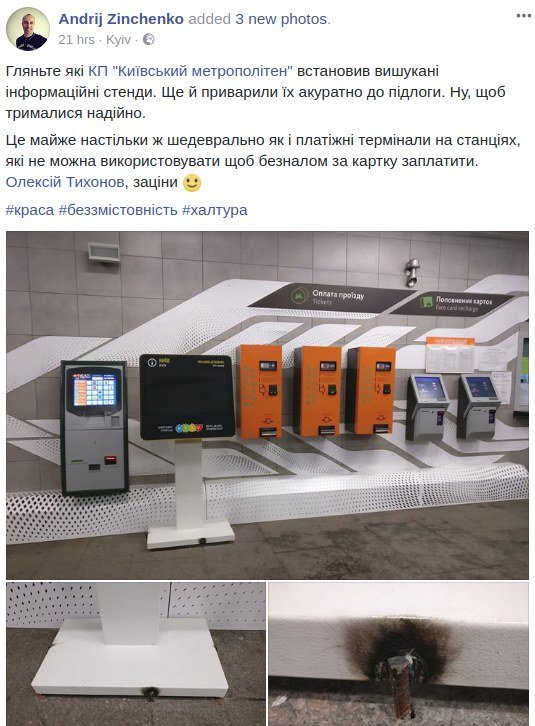Open Andrij Zinchenko profile name link
Screen dimensions: 535x726
[x=121, y=19]
